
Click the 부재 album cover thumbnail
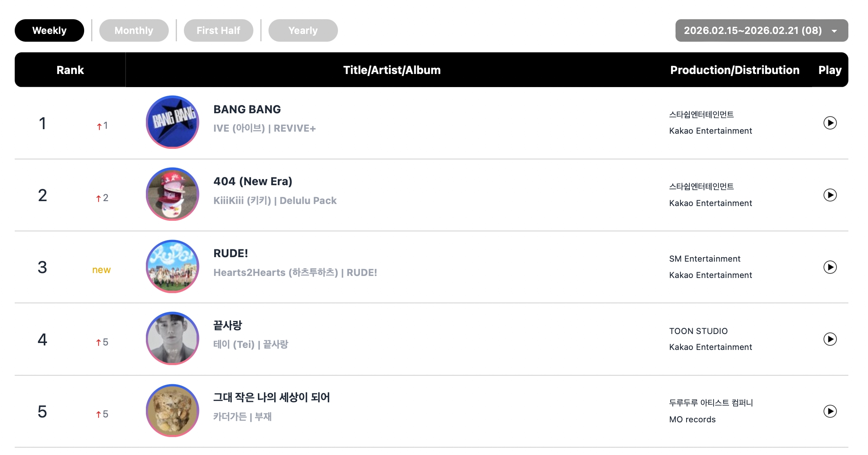(x=172, y=410)
